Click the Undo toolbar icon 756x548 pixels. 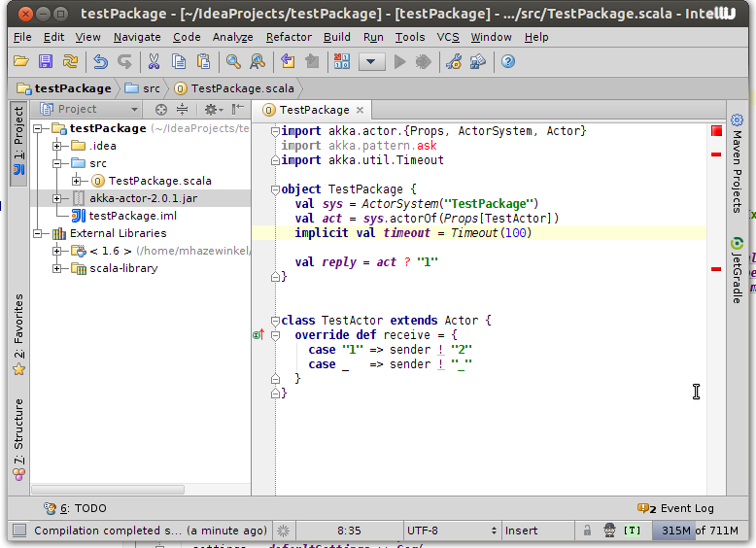pyautogui.click(x=100, y=61)
